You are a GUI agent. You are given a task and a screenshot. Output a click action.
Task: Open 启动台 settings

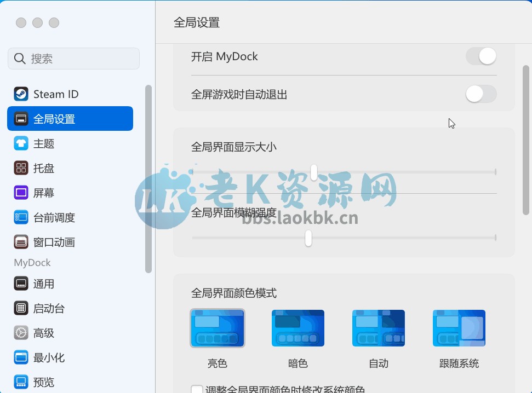click(x=70, y=308)
